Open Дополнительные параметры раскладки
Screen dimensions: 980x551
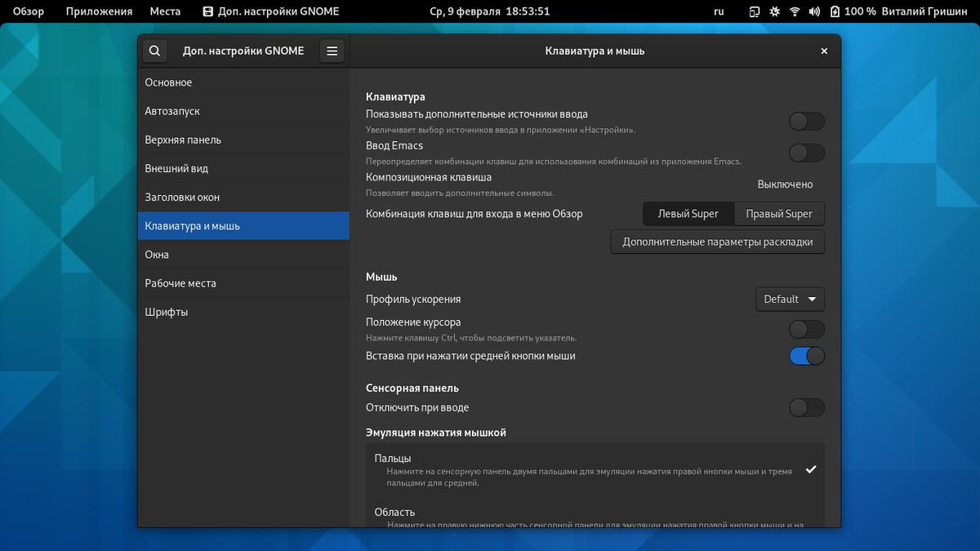click(x=718, y=242)
